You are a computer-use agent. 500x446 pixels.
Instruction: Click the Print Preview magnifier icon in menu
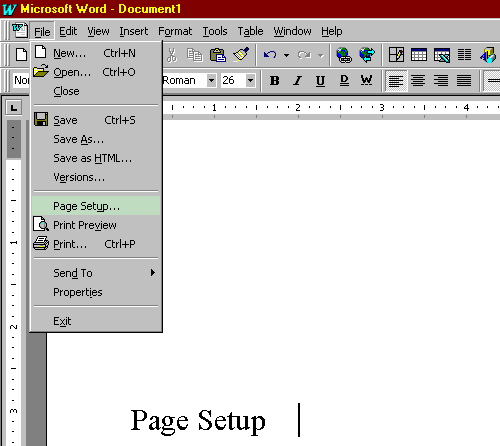pyautogui.click(x=41, y=224)
